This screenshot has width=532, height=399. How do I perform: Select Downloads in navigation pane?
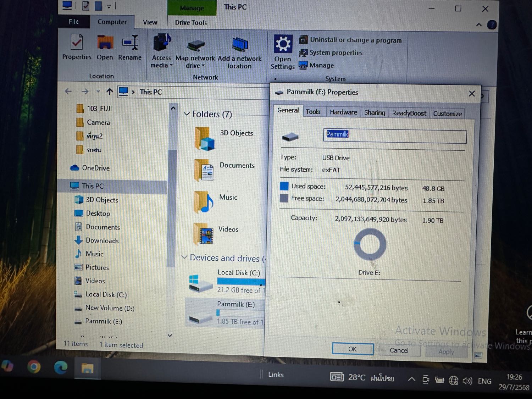click(x=96, y=240)
